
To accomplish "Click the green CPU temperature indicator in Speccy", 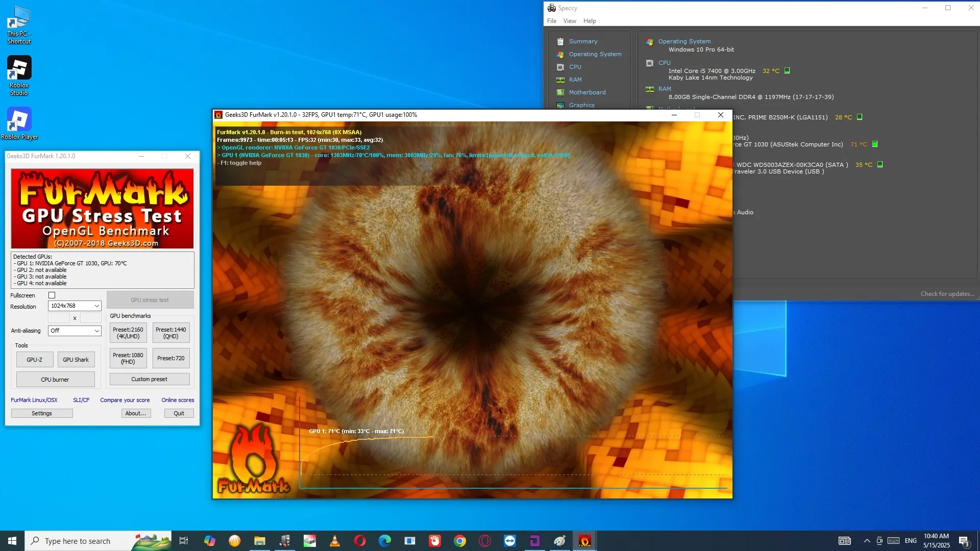I will click(787, 71).
